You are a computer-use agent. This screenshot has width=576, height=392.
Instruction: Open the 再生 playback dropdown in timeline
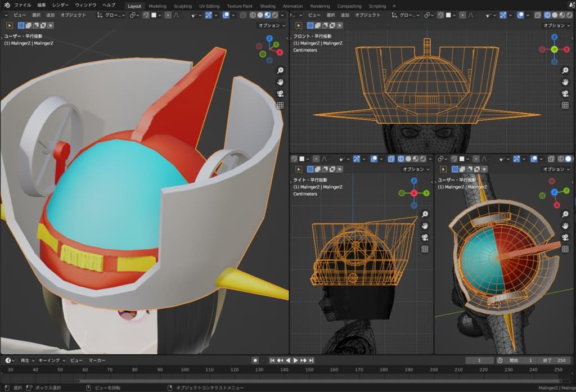[26, 360]
